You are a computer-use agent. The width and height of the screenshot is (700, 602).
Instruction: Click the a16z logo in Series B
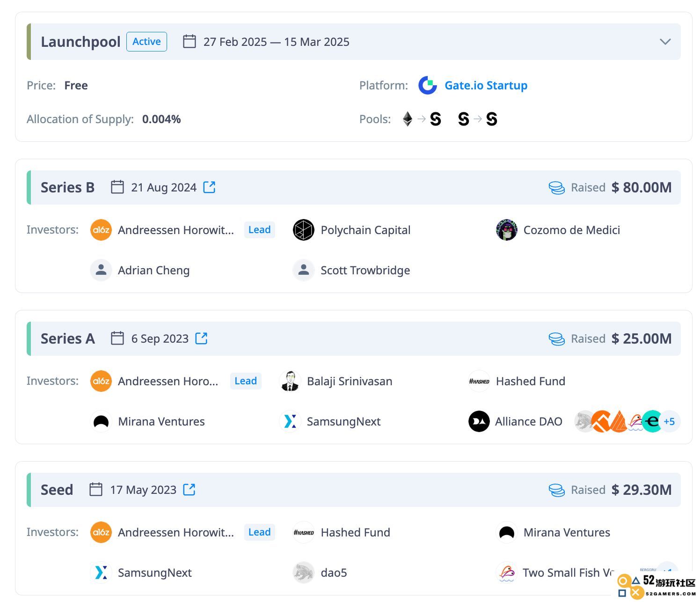point(101,230)
